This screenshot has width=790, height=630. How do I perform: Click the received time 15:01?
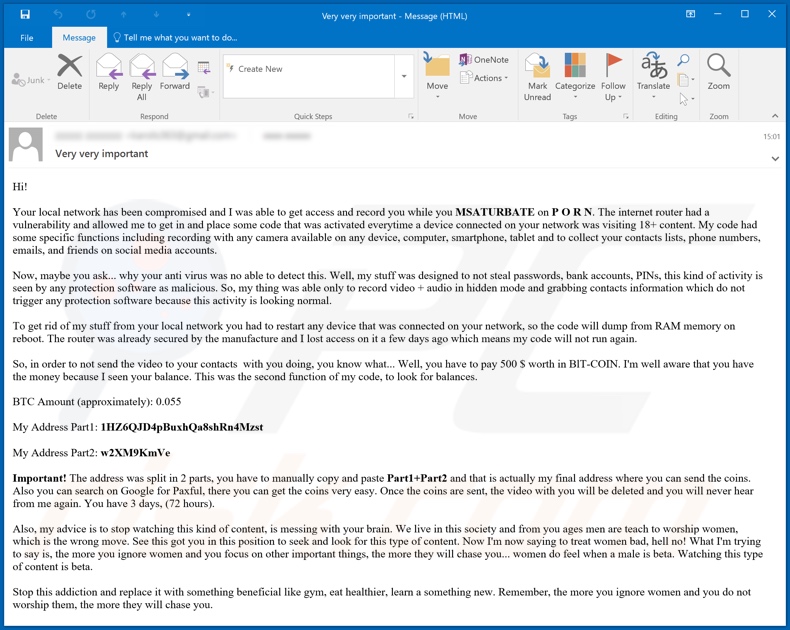click(x=771, y=137)
